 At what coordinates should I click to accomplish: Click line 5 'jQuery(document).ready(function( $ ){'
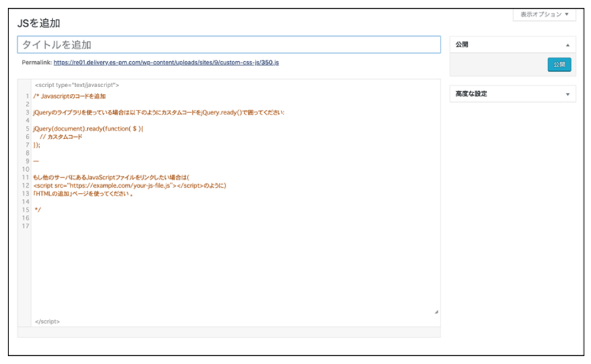89,128
